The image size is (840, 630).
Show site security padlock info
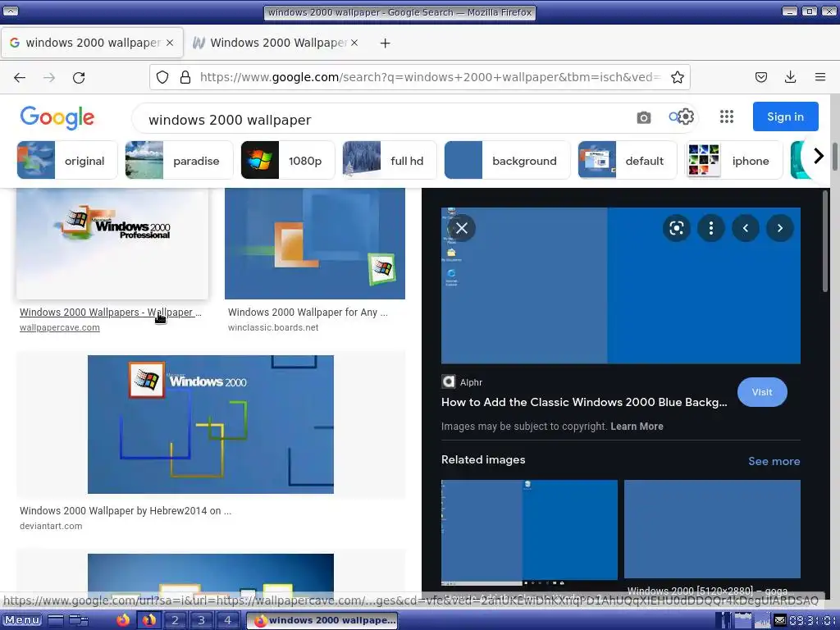(x=185, y=77)
